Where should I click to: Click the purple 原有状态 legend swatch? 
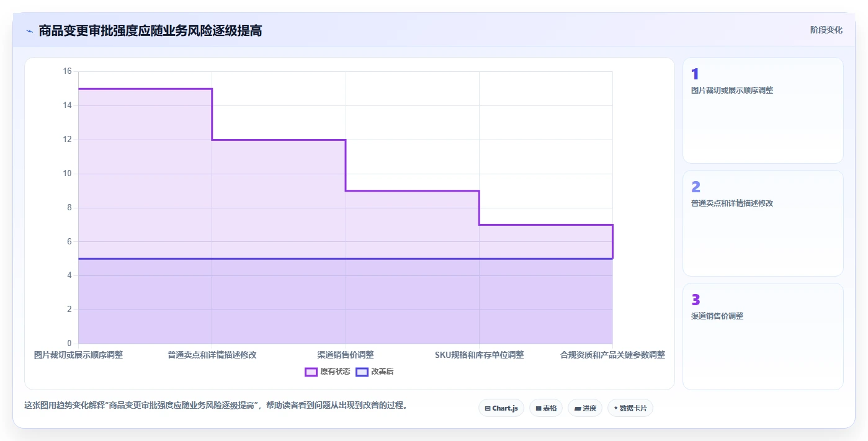tap(311, 372)
